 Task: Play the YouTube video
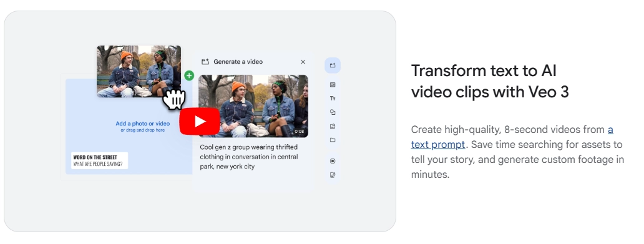click(x=200, y=121)
